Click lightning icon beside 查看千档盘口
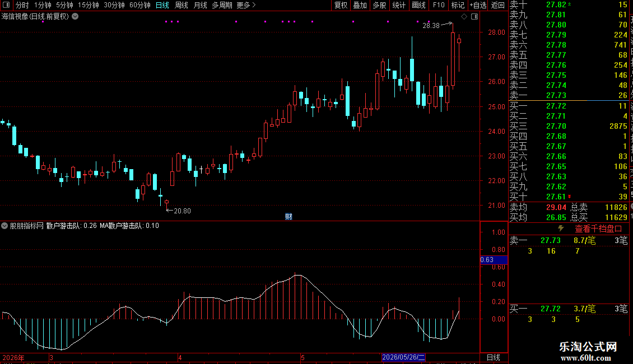633x364 pixels. [x=561, y=228]
